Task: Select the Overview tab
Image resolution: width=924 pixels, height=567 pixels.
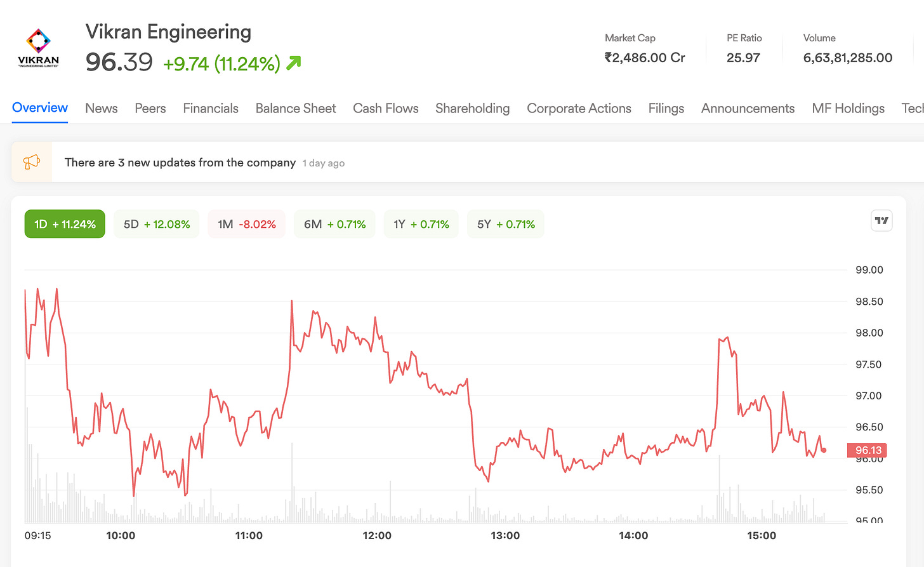Action: [40, 108]
